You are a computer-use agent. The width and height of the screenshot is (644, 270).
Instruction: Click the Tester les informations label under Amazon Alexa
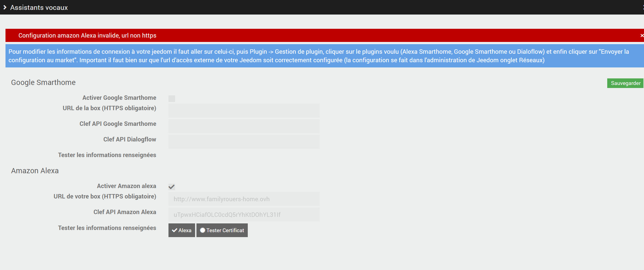[x=107, y=228]
